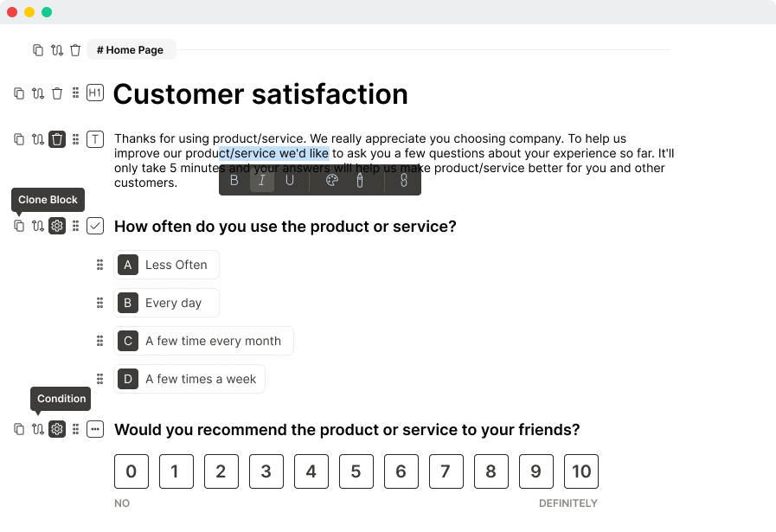Open settings gear for the recommend question
The width and height of the screenshot is (776, 532).
tap(57, 429)
